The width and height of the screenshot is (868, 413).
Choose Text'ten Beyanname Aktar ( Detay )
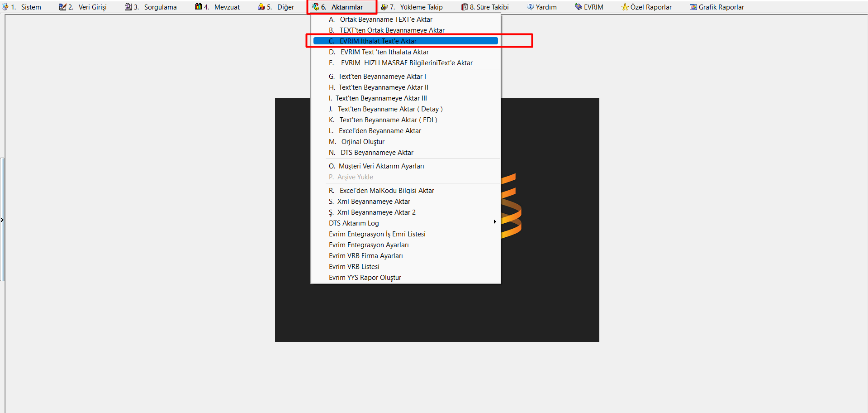[x=406, y=109]
